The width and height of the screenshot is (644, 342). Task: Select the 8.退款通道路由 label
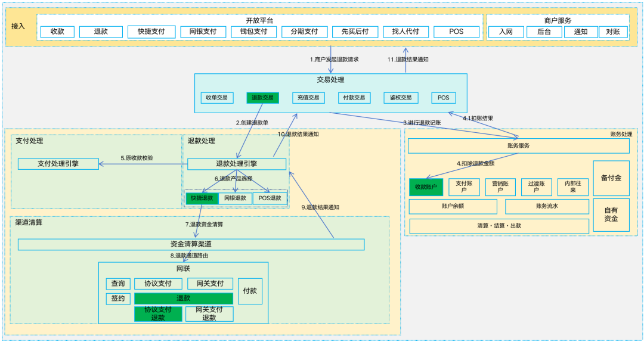point(190,256)
